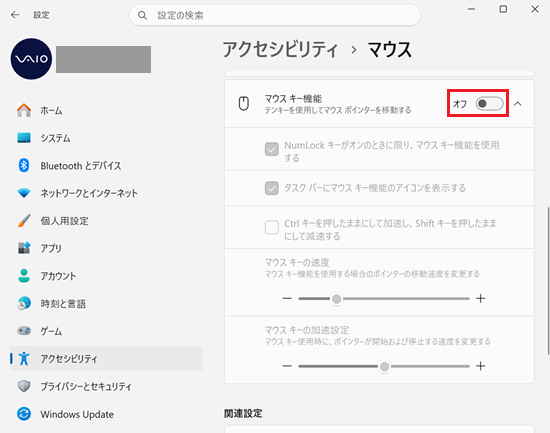Click the 設定の検索 search field

[275, 15]
